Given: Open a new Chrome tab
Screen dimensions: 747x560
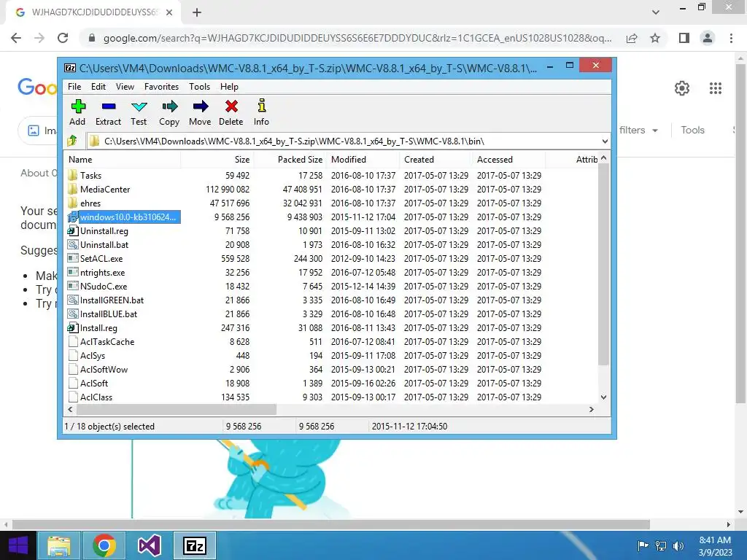Looking at the screenshot, I should pos(197,13).
